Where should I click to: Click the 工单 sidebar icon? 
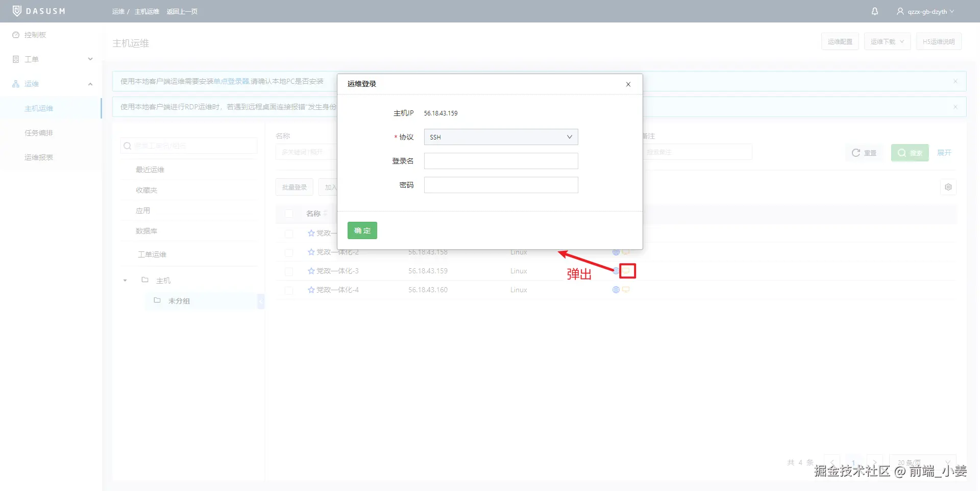16,59
